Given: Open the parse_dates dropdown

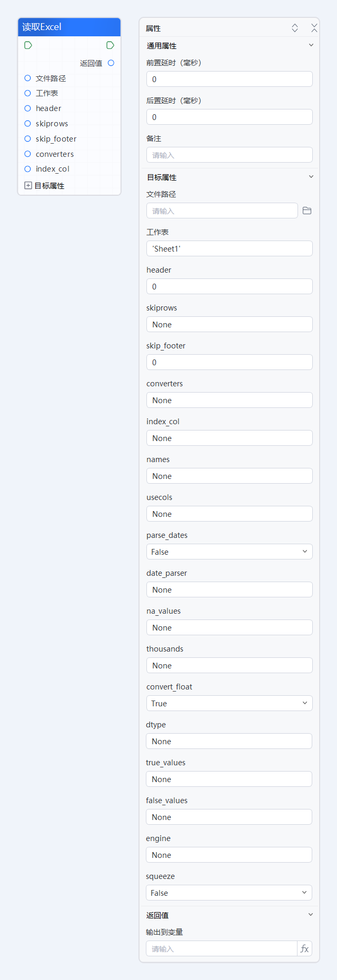Looking at the screenshot, I should tap(229, 552).
